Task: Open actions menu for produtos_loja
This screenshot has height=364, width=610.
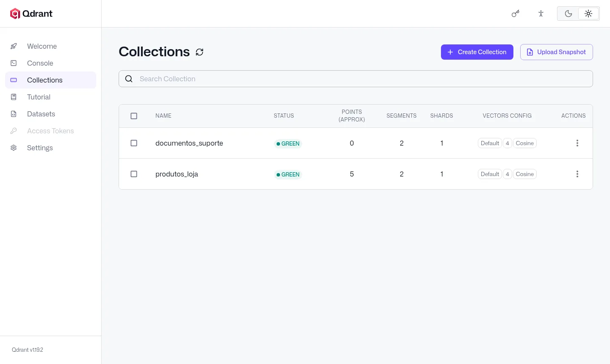Action: 577,174
